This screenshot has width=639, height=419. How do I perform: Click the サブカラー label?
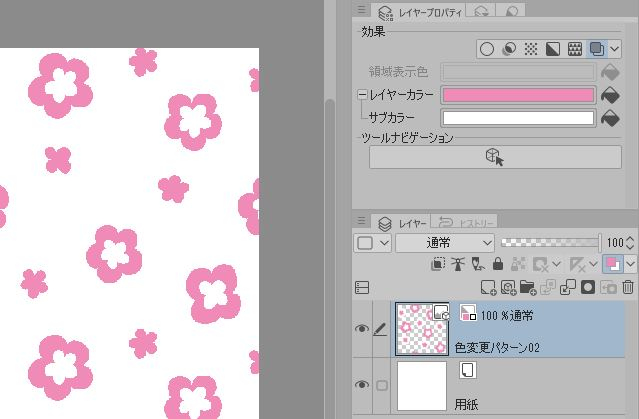pos(391,118)
